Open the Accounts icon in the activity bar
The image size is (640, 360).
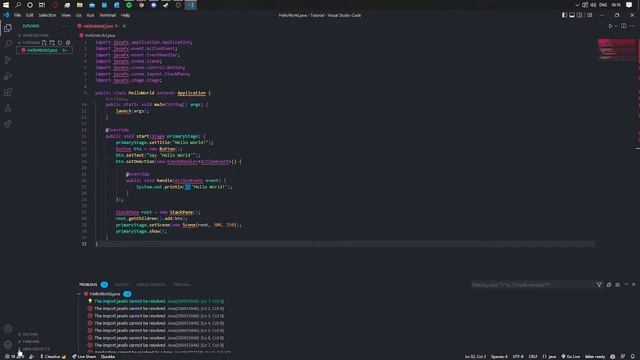click(x=8, y=329)
